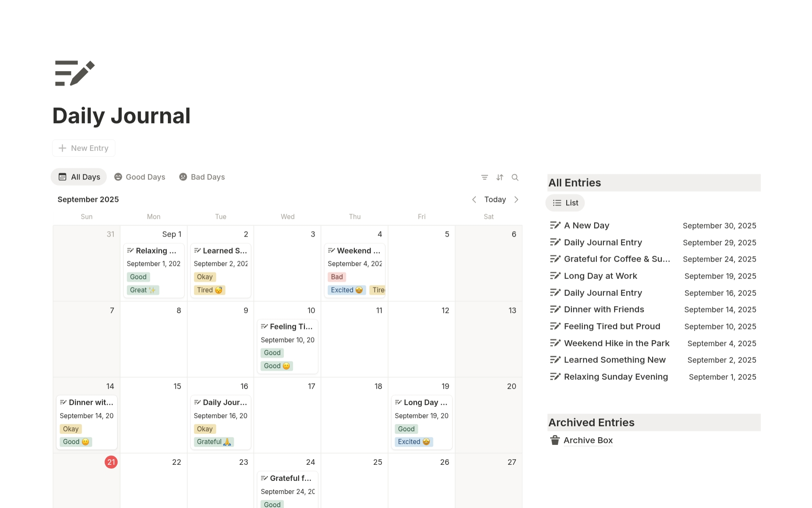Open the Archive Box page
The image size is (812, 508).
(588, 440)
